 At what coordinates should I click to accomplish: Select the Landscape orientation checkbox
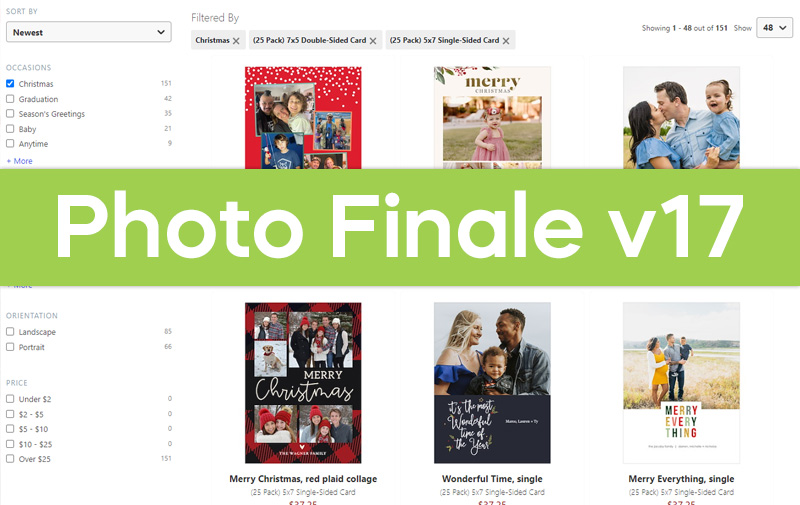click(x=10, y=332)
